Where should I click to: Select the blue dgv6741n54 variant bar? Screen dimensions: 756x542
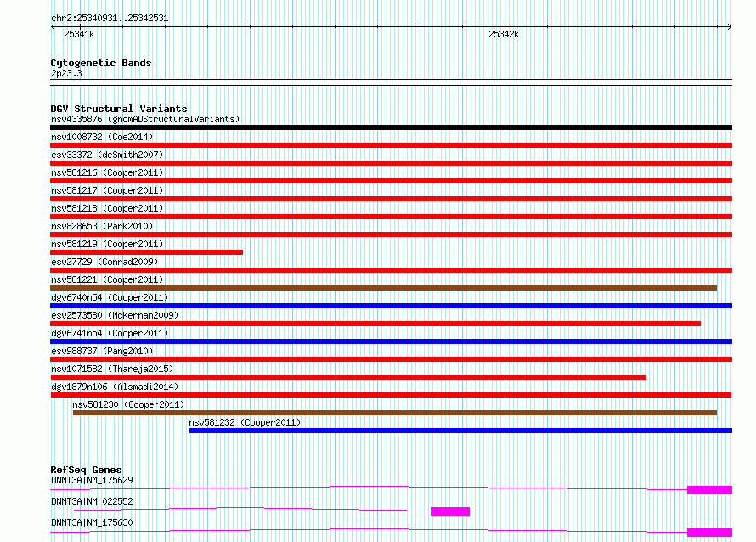click(x=391, y=342)
